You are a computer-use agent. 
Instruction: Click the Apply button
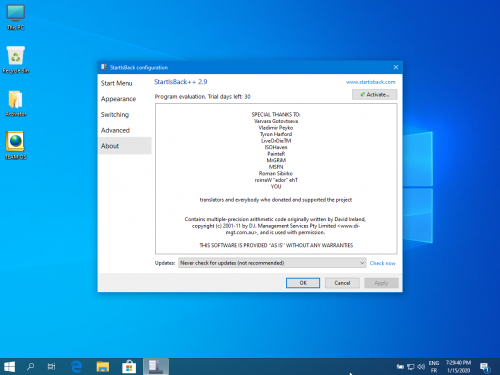pyautogui.click(x=381, y=283)
